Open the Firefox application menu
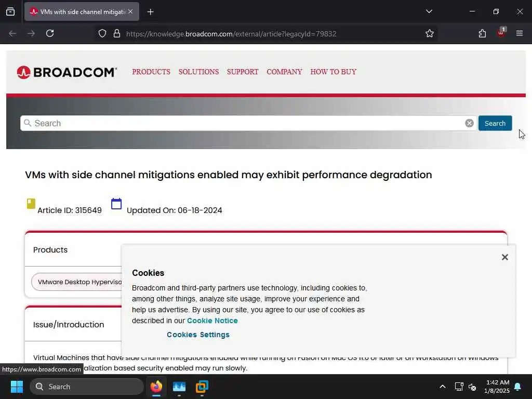This screenshot has width=532, height=399. [x=520, y=33]
